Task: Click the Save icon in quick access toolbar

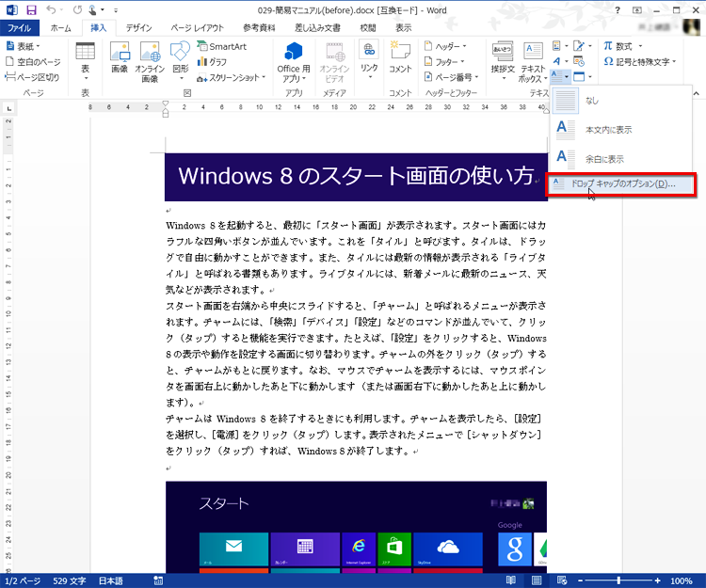Action: pyautogui.click(x=31, y=10)
